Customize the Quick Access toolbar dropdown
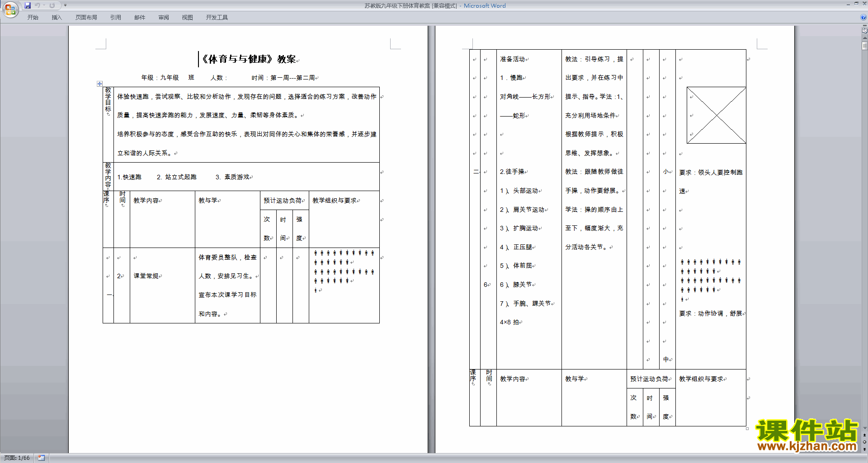The image size is (868, 463). 66,5
